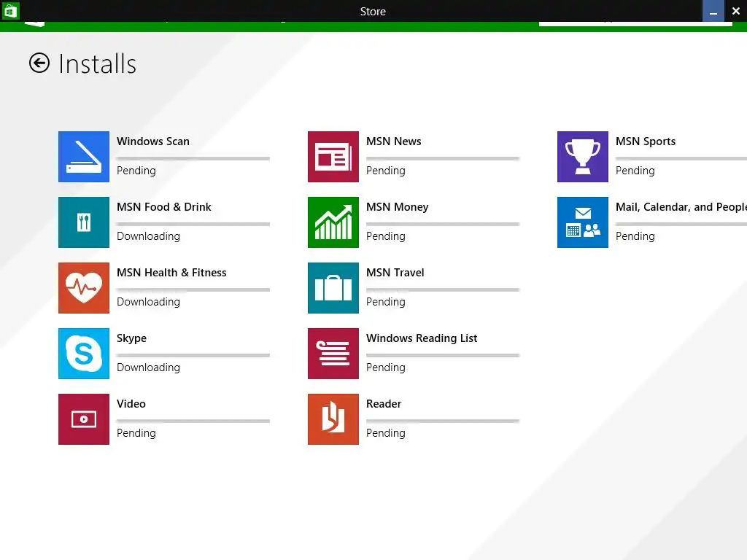Click the Windows Reading List icon
Image resolution: width=747 pixels, height=560 pixels.
click(x=333, y=354)
